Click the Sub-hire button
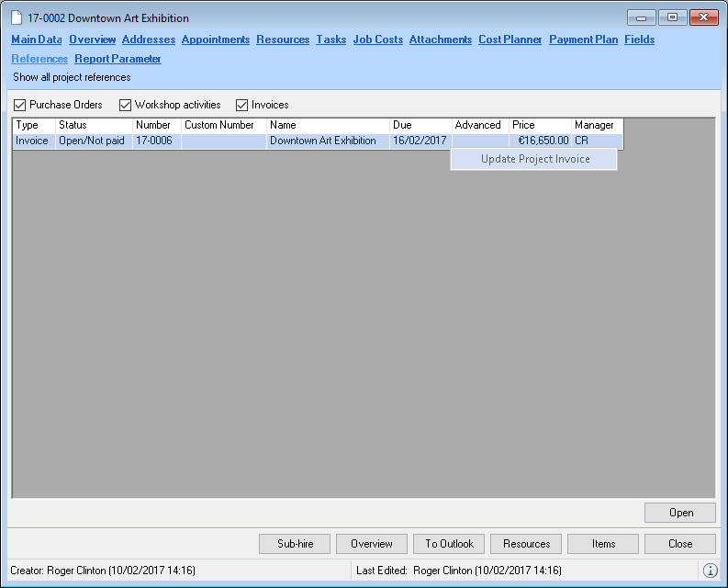The height and width of the screenshot is (588, 728). tap(295, 544)
